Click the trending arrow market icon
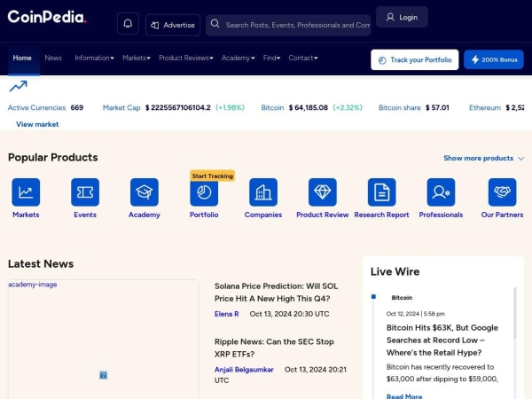The image size is (532, 399). [18, 86]
